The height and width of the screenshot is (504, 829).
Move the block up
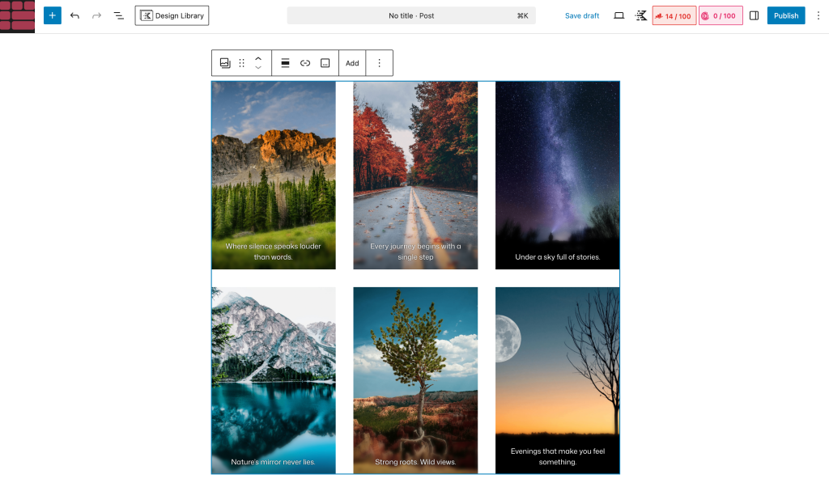tap(258, 58)
